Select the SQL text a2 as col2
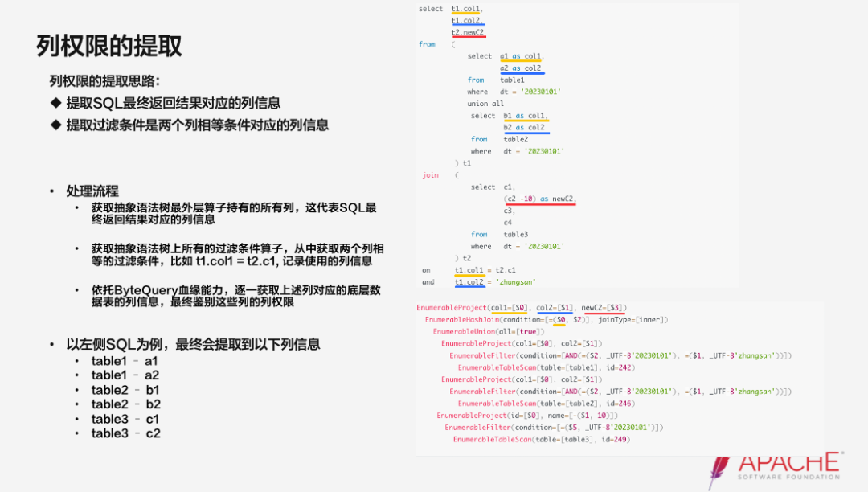Viewport: 868px width, 492px height. [520, 68]
